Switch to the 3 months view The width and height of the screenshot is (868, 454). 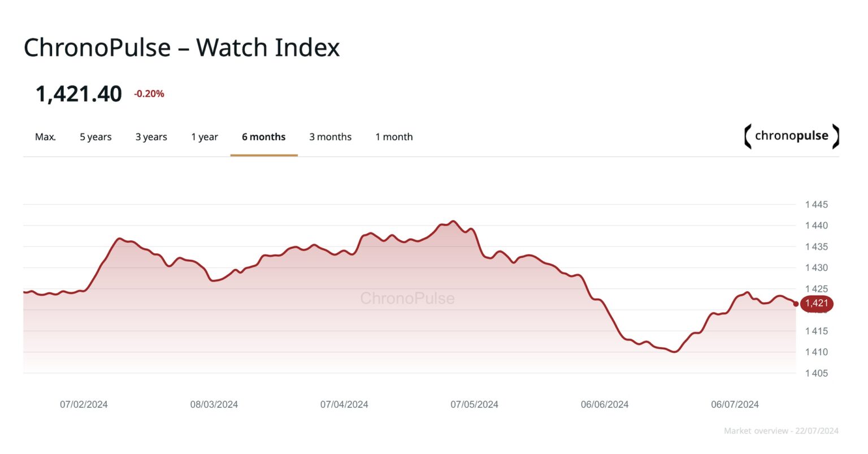pos(330,136)
